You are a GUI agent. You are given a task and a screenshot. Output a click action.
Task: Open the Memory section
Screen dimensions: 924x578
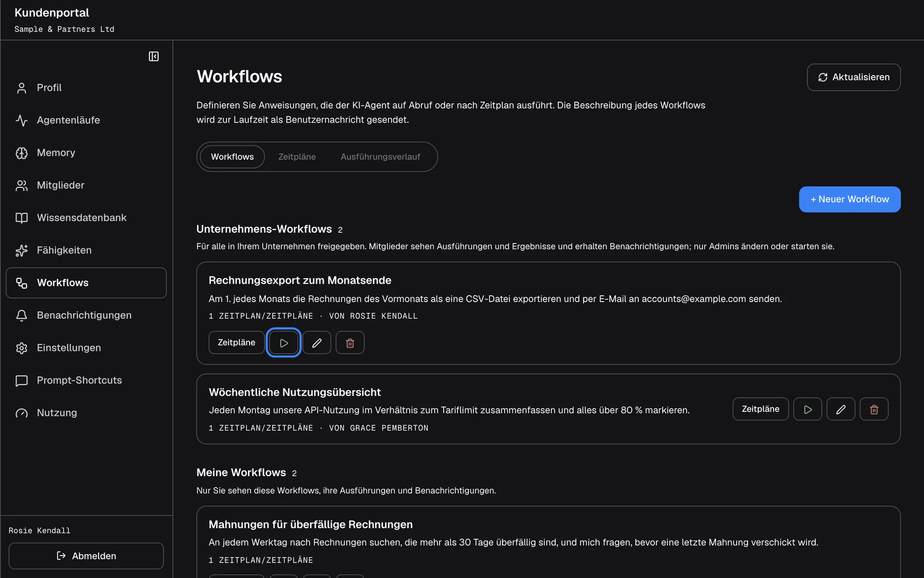pos(86,153)
